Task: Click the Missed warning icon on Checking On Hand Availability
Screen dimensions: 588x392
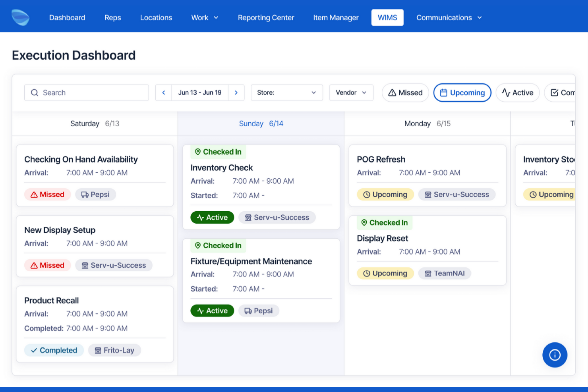Action: [x=33, y=194]
